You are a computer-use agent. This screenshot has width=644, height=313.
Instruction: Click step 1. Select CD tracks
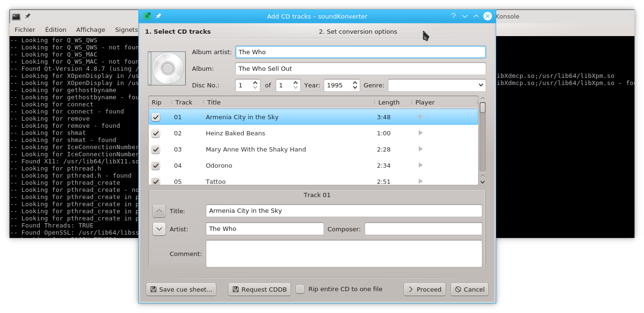tap(178, 32)
